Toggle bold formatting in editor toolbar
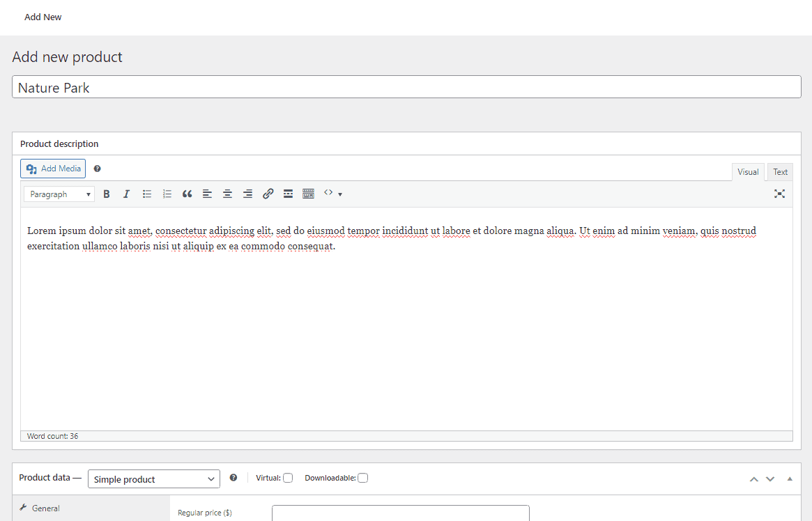Screen dimensions: 812x521 pyautogui.click(x=107, y=194)
